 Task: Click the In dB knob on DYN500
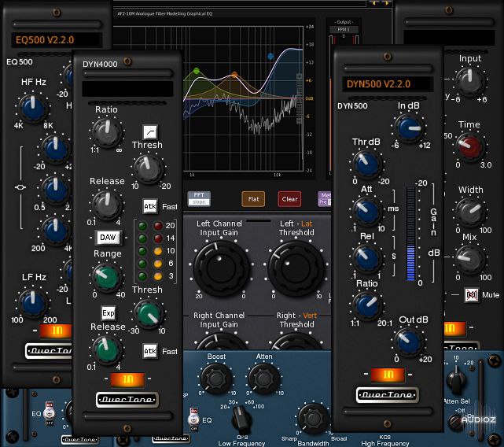(409, 128)
